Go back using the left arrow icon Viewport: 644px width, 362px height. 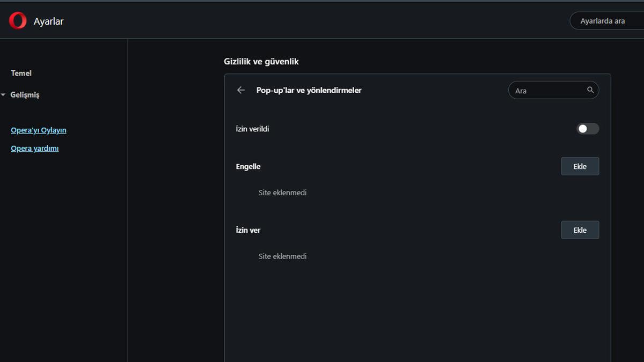click(x=241, y=90)
